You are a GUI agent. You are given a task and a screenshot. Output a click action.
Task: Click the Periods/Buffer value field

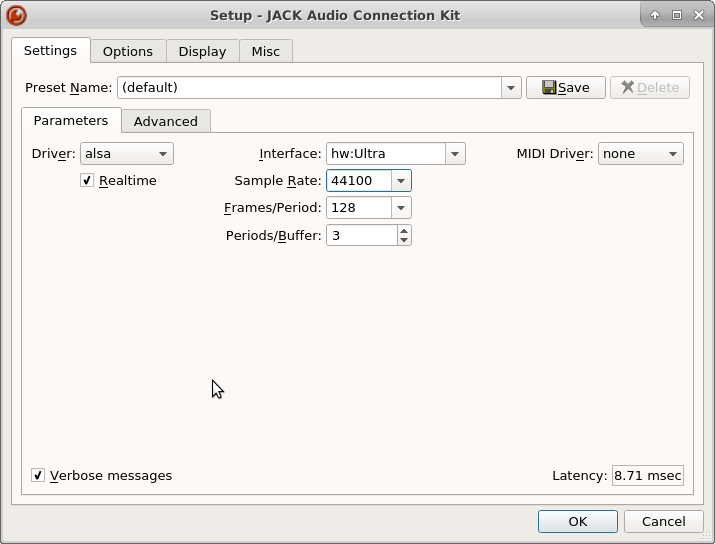[x=362, y=235]
